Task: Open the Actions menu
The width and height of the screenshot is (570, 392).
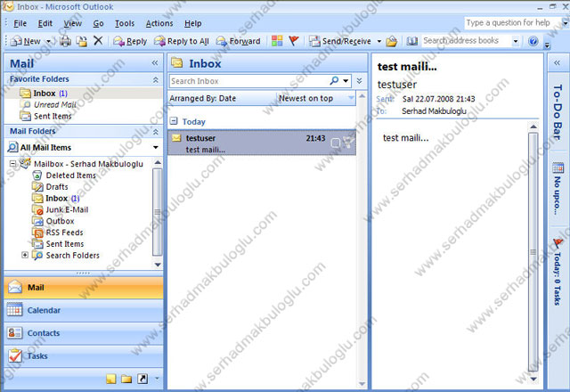Action: coord(159,23)
